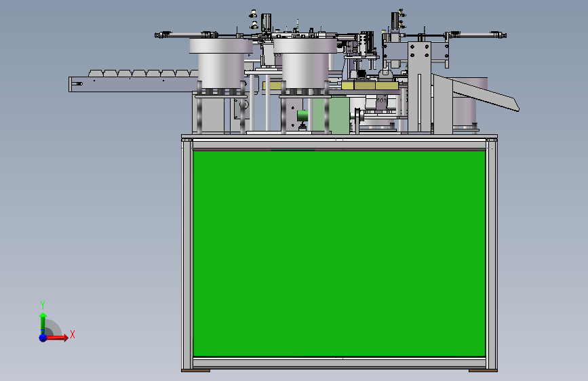Click the "Y" axis label
The height and width of the screenshot is (381, 588).
point(43,304)
